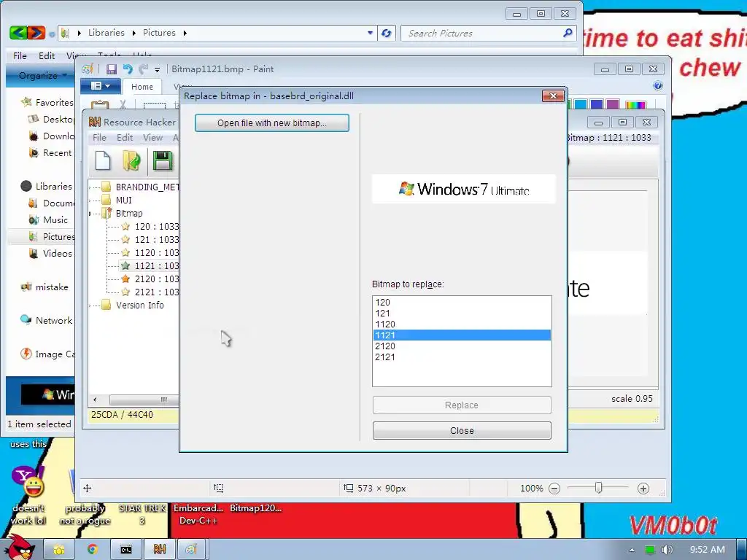Click zoom in plus button in Paint
The image size is (747, 560).
pyautogui.click(x=643, y=489)
